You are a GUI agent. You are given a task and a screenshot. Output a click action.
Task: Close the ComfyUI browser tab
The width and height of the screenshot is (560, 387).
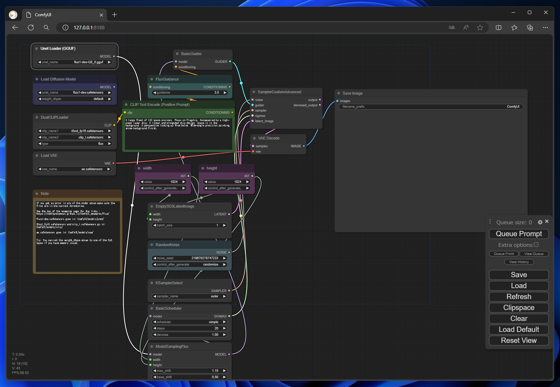coord(101,15)
